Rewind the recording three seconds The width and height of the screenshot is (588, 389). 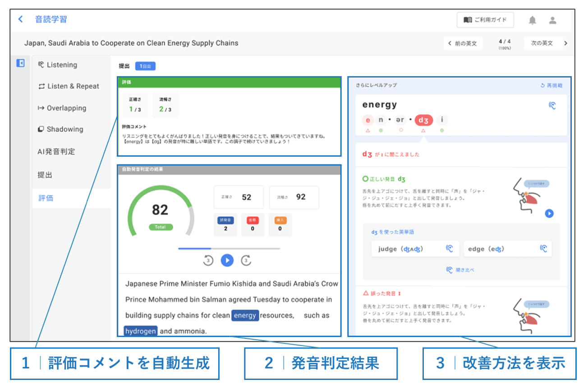coord(207,260)
